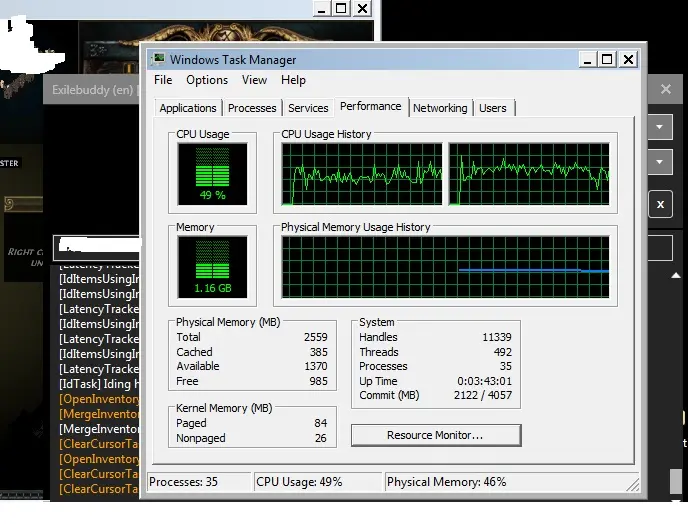Click the Free memory value 985
The height and width of the screenshot is (524, 688).
[319, 381]
